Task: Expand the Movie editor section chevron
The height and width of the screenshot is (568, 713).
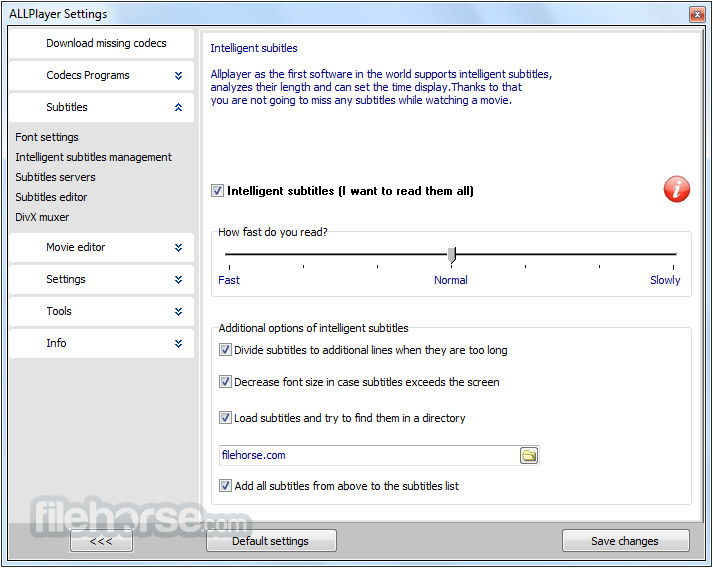Action: (178, 247)
